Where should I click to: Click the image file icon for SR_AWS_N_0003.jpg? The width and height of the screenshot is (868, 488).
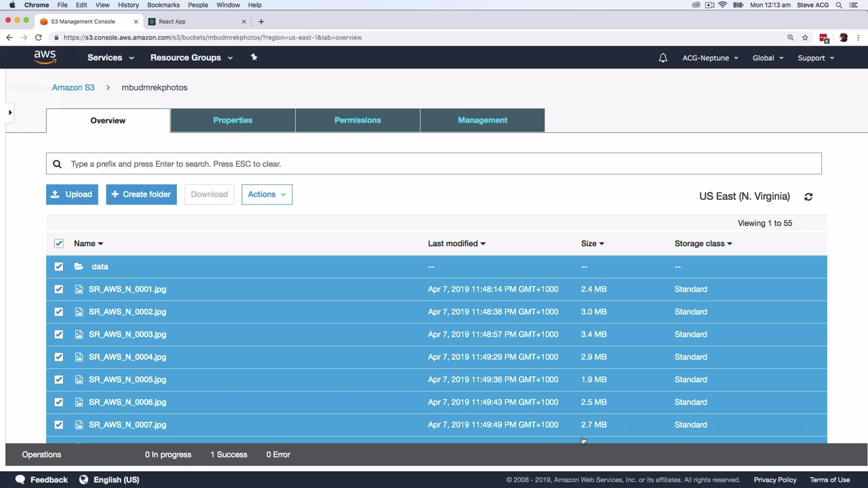tap(79, 334)
